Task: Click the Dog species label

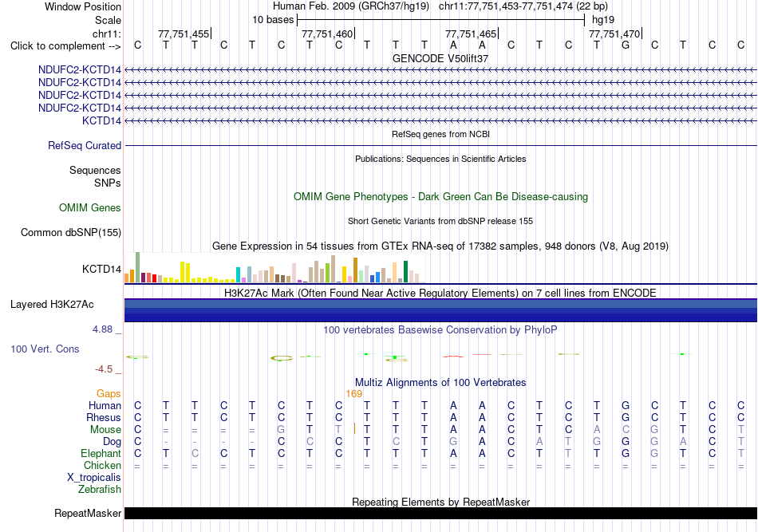Action: tap(113, 442)
